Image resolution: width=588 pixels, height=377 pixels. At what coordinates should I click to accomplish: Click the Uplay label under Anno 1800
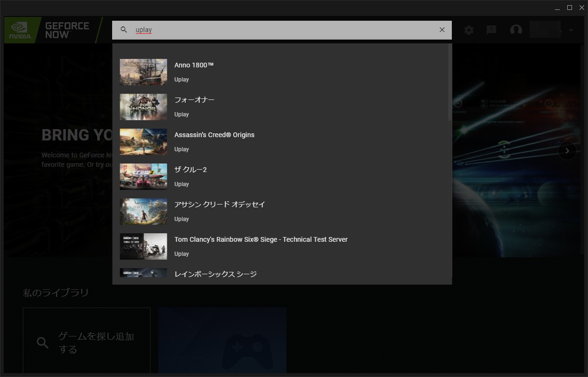pyautogui.click(x=181, y=80)
